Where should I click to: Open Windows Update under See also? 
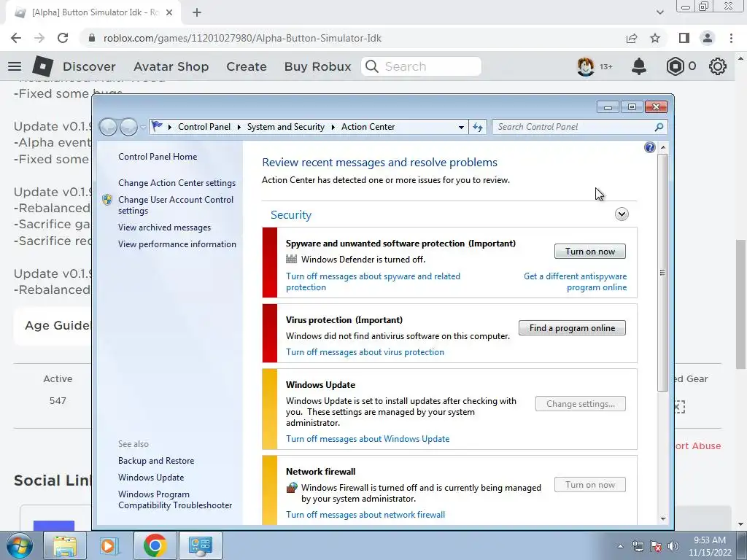click(151, 478)
